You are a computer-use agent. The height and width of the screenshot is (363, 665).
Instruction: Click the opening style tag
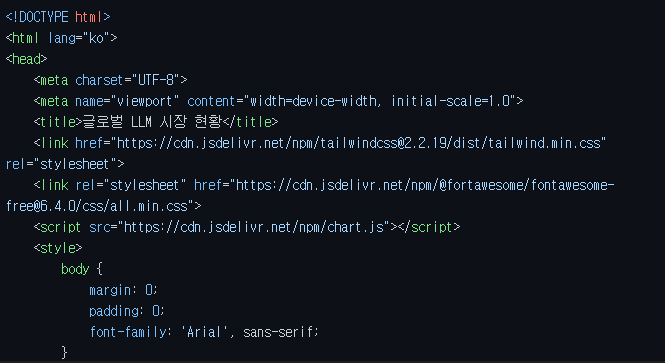point(58,248)
